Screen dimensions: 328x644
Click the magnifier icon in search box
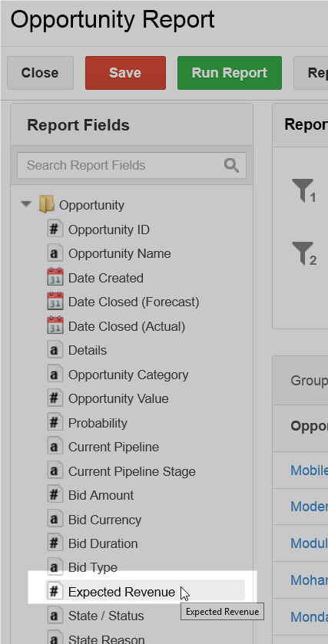point(231,166)
